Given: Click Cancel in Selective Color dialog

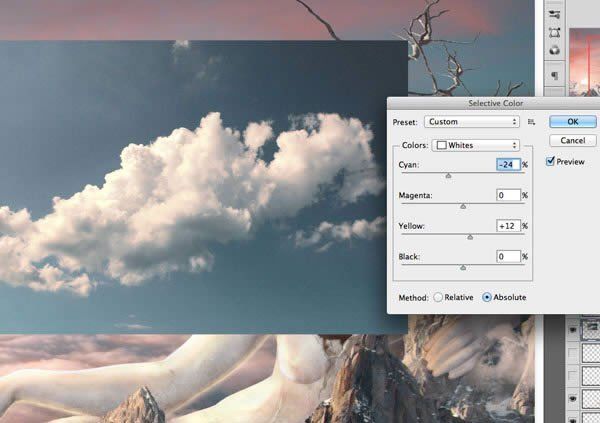Looking at the screenshot, I should tap(572, 140).
